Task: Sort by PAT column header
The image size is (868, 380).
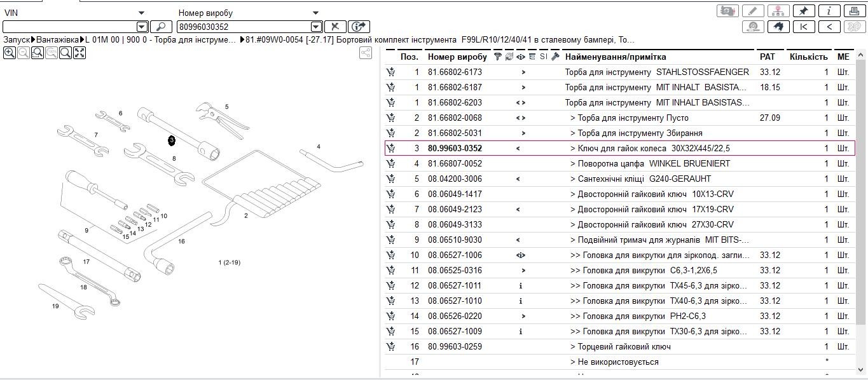Action: [x=768, y=57]
